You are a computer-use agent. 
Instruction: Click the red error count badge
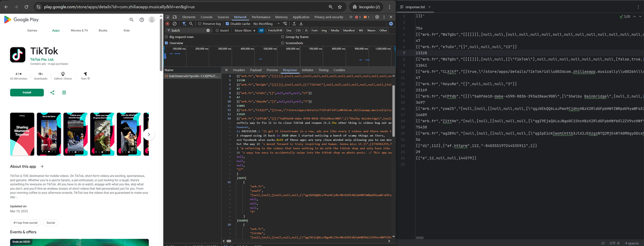coord(357,17)
